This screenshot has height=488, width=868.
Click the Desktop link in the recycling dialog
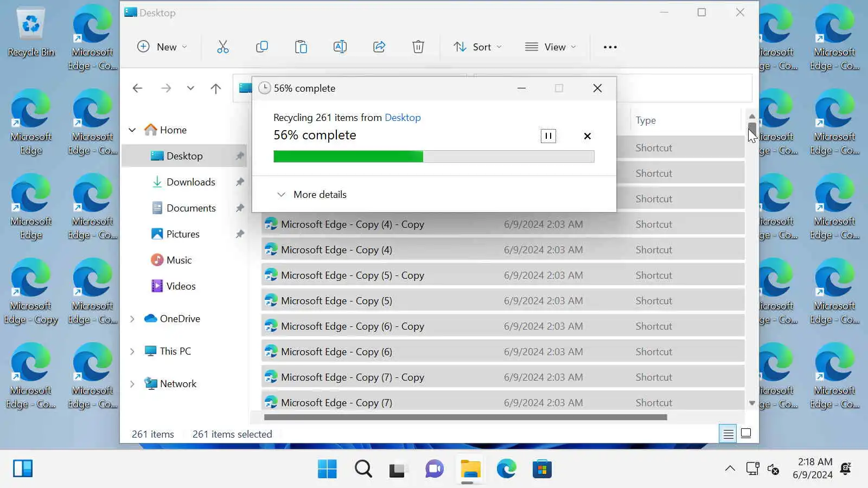click(x=403, y=118)
